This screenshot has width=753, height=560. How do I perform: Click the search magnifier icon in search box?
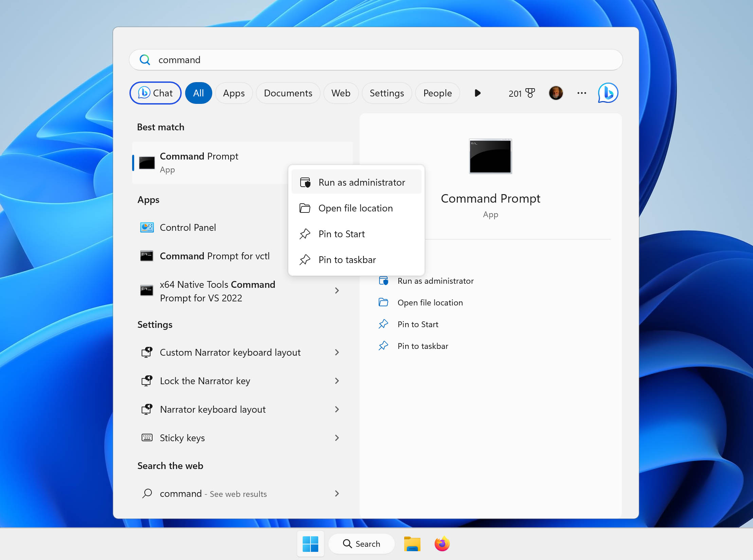[145, 60]
